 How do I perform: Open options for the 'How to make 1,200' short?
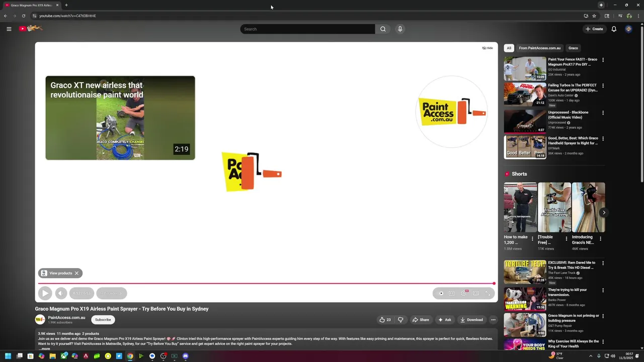point(532,238)
